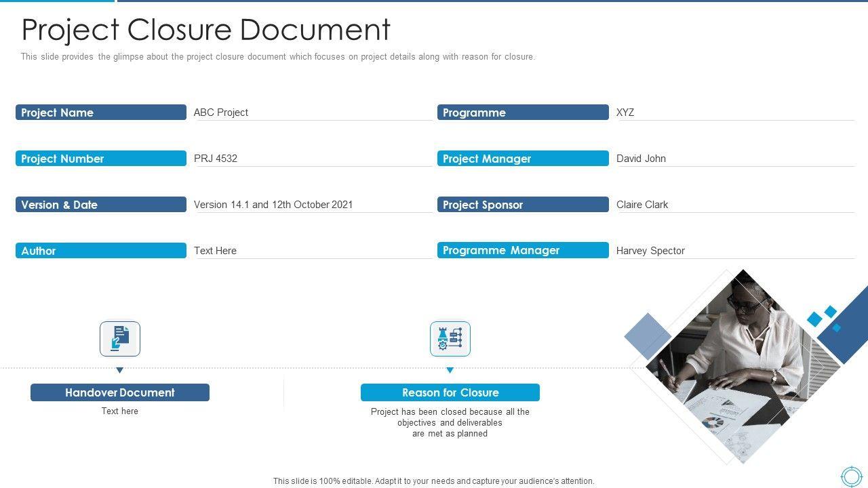
Task: Click the target icon in the slide corner
Action: (851, 476)
